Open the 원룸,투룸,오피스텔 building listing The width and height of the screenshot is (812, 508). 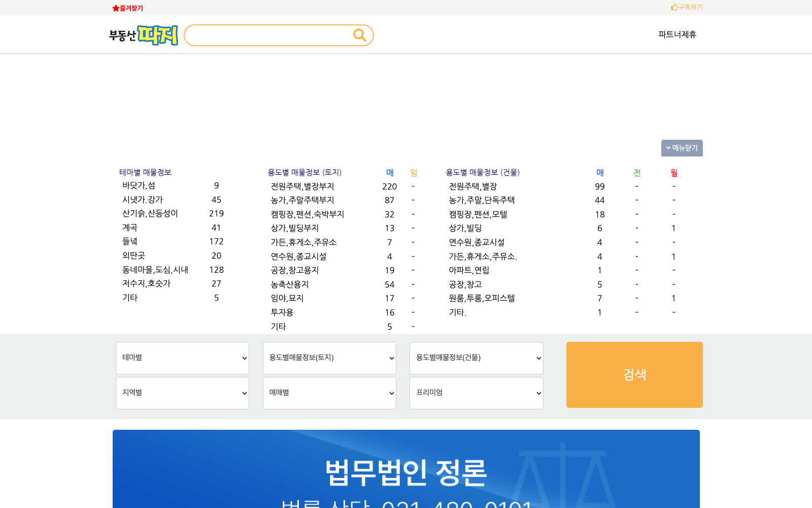(x=482, y=298)
